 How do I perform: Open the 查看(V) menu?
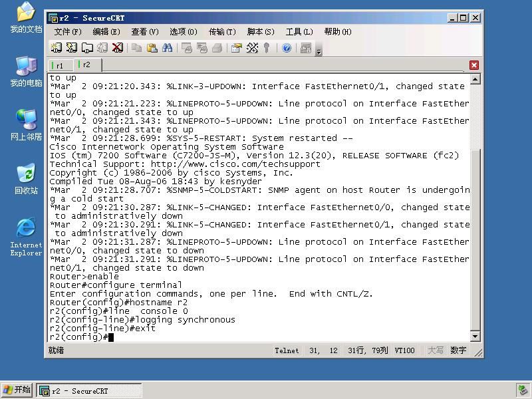145,32
